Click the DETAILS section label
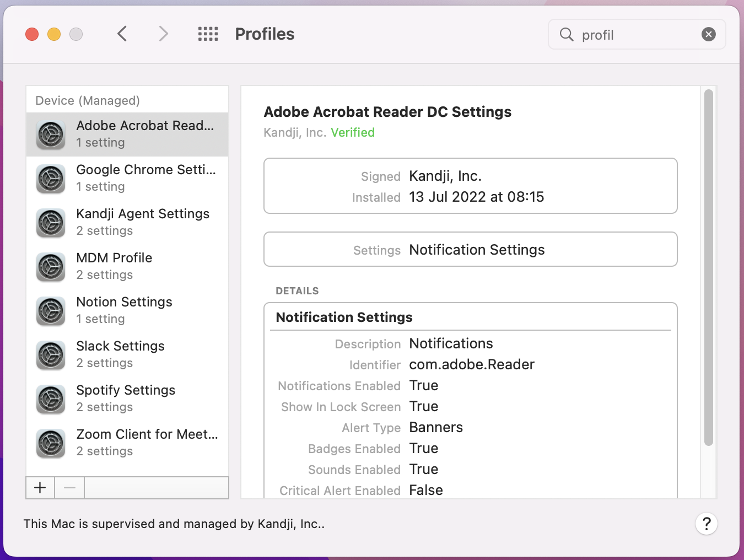Viewport: 744px width, 560px height. click(x=297, y=291)
